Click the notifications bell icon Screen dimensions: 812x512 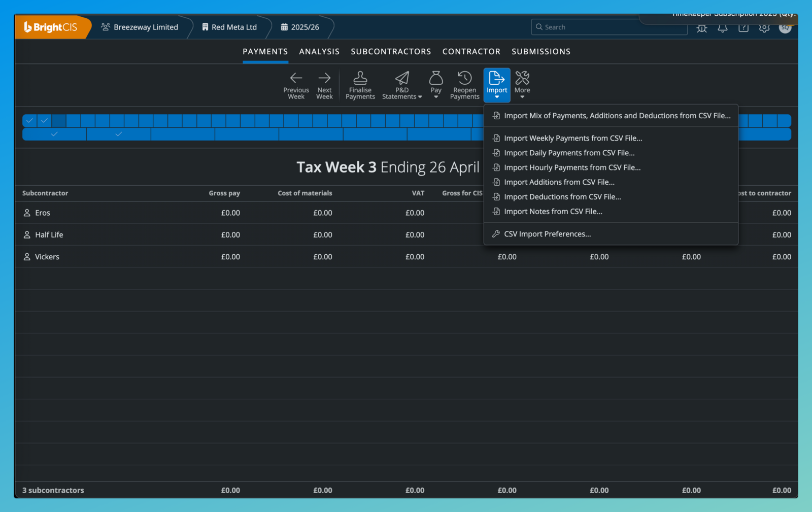(723, 27)
